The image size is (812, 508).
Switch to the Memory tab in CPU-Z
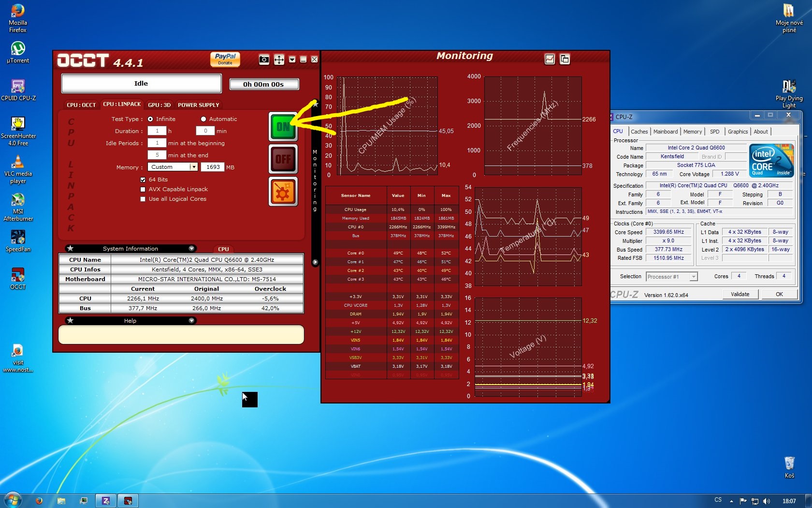[x=693, y=132]
